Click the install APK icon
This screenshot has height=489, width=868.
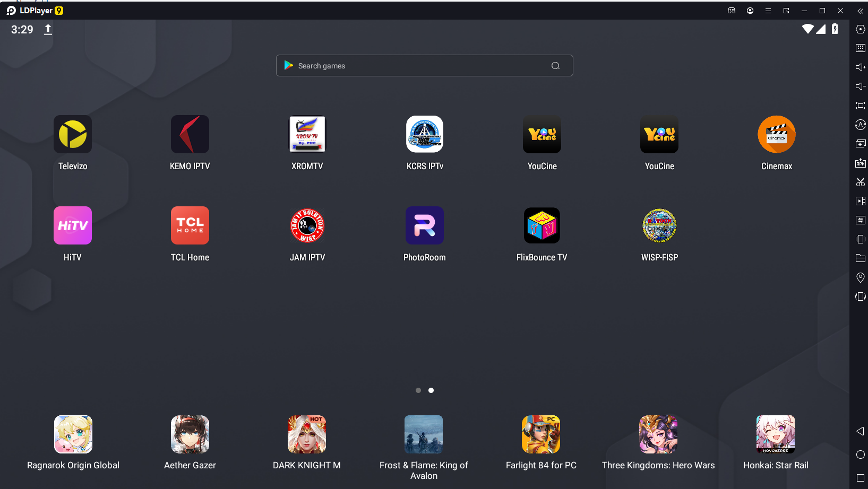coord(861,163)
